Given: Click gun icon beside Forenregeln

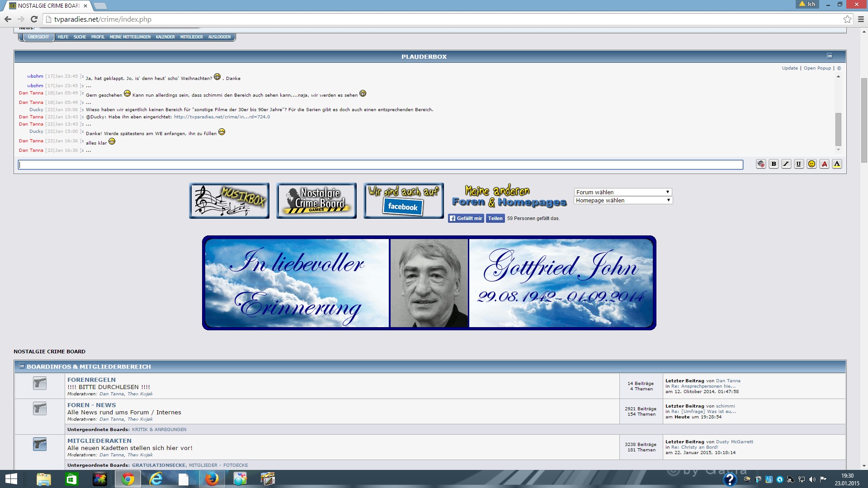Looking at the screenshot, I should coord(40,383).
